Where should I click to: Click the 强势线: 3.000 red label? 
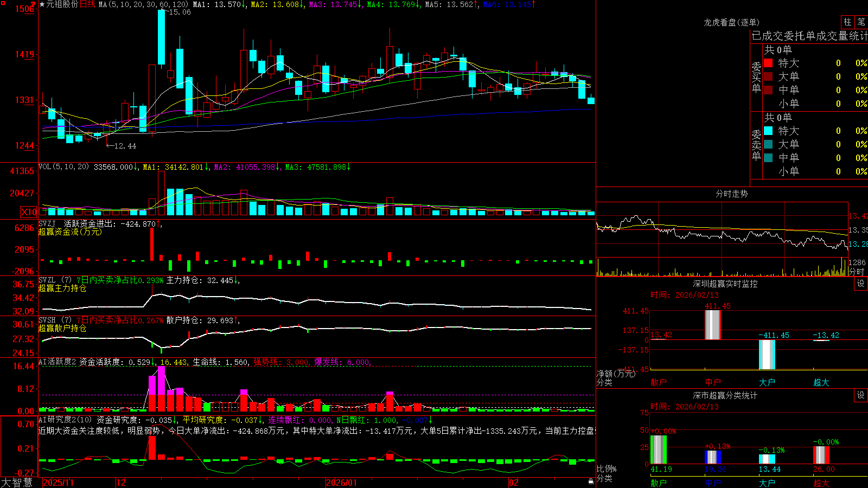tap(281, 362)
